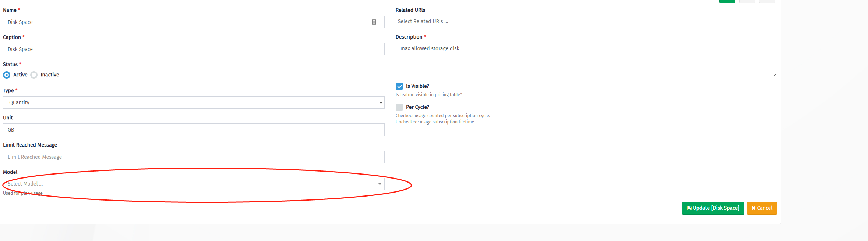
Task: Click the Related URls label
Action: (410, 10)
